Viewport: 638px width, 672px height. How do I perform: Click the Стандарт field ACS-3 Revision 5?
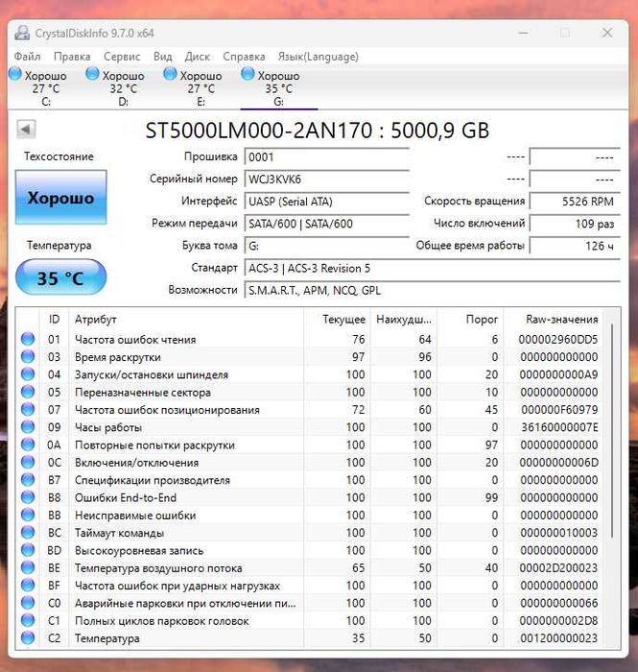click(x=432, y=268)
